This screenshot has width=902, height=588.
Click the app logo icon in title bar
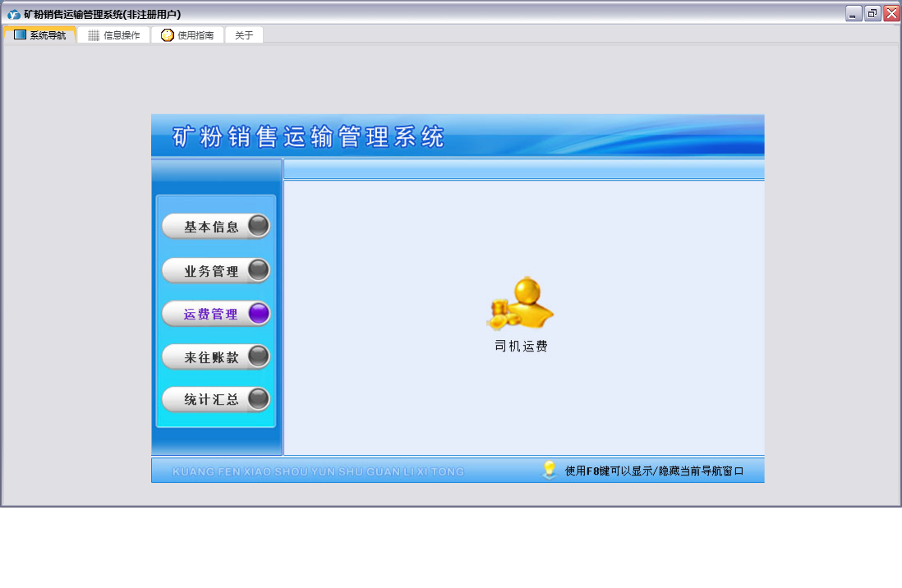[14, 15]
